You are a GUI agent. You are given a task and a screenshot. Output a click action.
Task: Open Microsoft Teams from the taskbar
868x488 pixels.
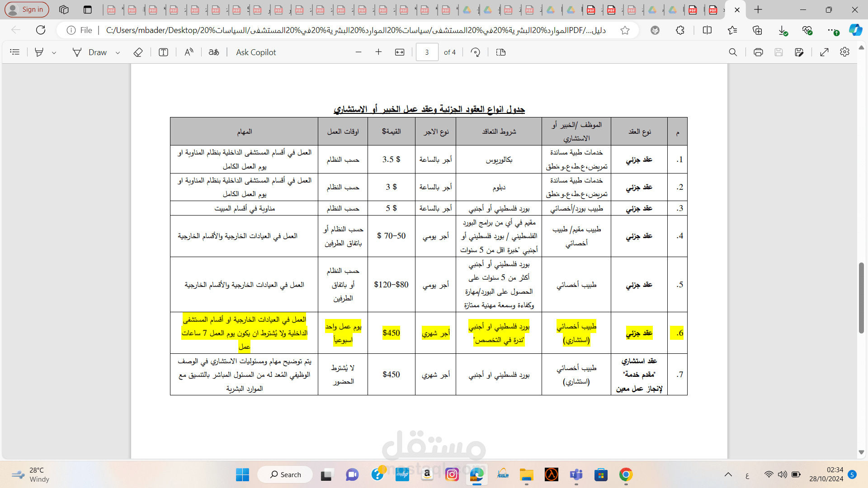tap(576, 474)
